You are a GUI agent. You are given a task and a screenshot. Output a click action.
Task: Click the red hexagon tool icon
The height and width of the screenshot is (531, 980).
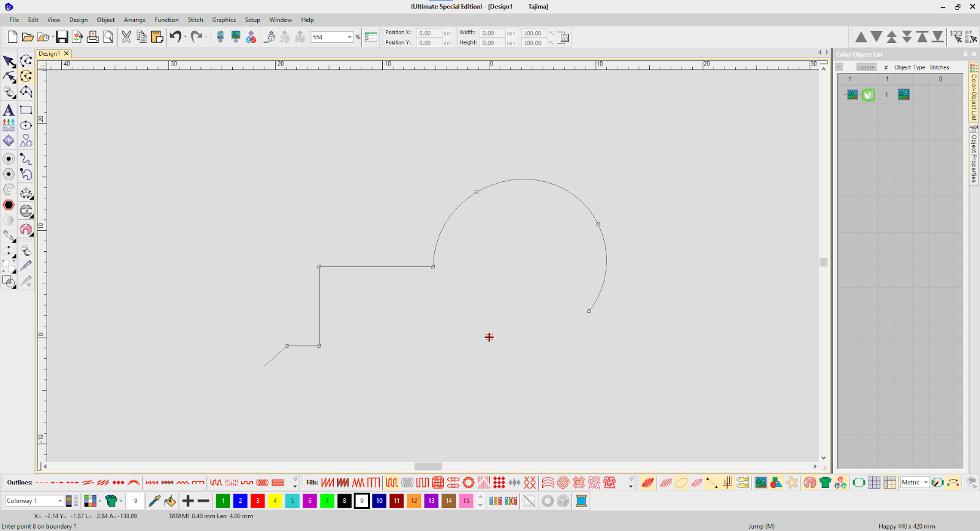click(9, 205)
